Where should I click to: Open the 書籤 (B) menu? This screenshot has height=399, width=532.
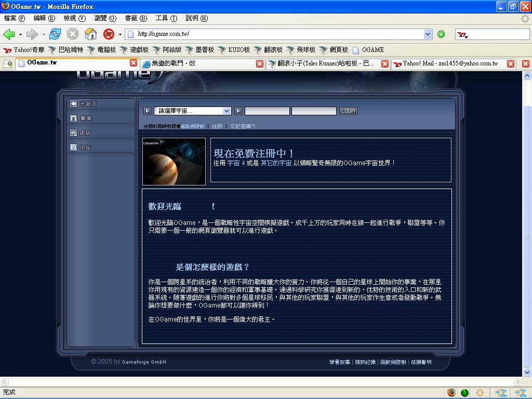(x=136, y=18)
